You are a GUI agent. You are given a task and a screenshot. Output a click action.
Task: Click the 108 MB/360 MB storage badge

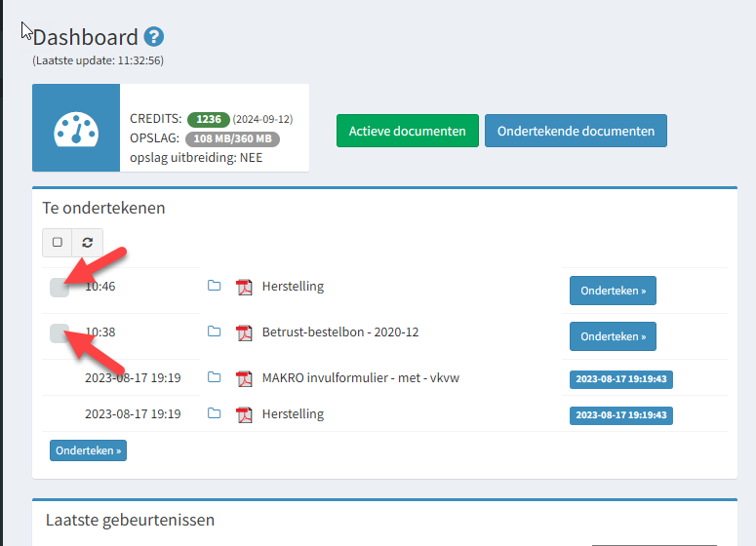pyautogui.click(x=232, y=138)
